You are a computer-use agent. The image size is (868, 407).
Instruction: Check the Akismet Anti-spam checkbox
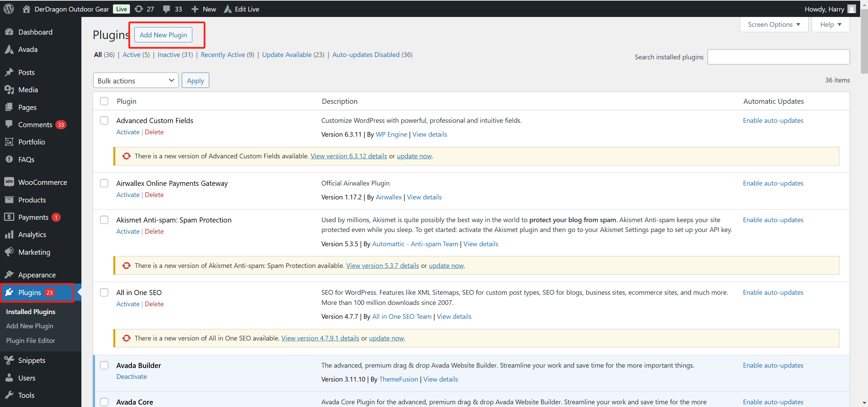coord(104,220)
